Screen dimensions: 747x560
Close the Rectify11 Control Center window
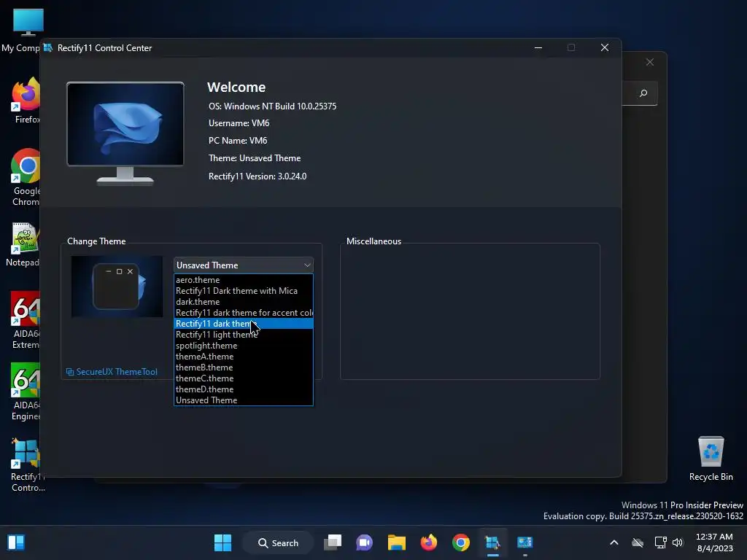(605, 47)
